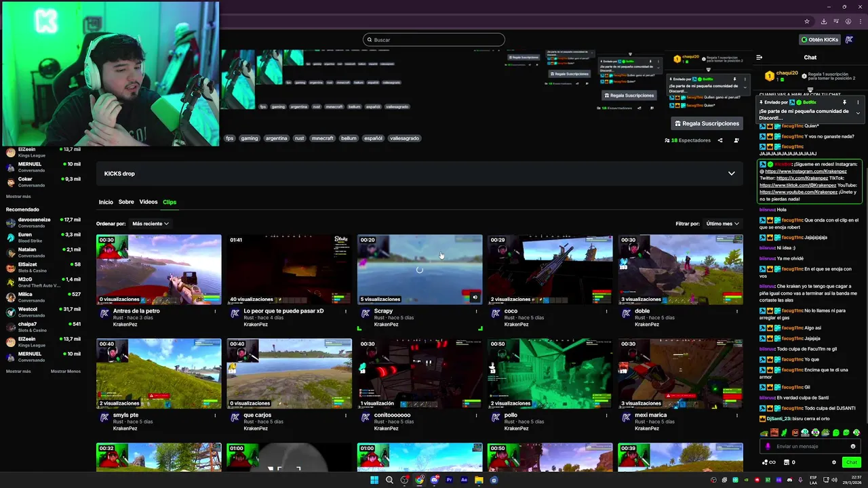This screenshot has height=488, width=868.
Task: Play the Antres de la petro clip thumbnail
Action: click(159, 269)
